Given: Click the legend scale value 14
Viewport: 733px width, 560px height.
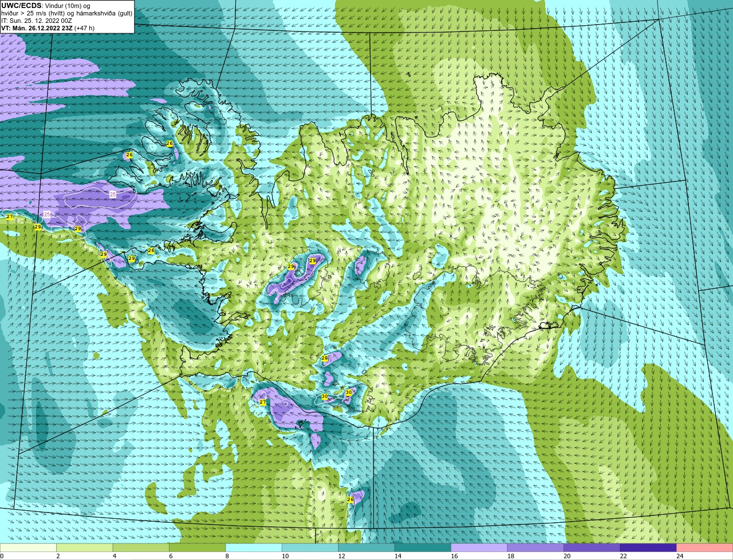Looking at the screenshot, I should click(x=397, y=556).
